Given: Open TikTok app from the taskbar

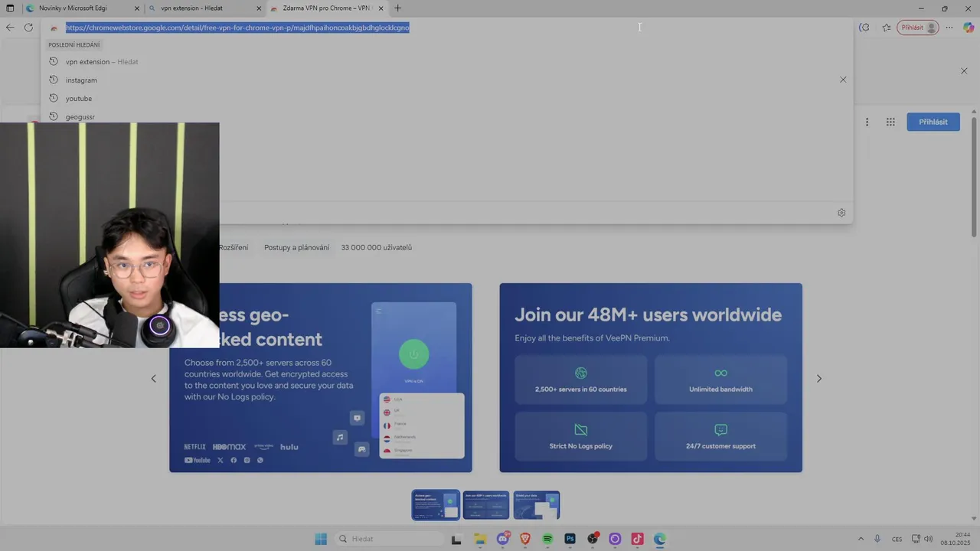Looking at the screenshot, I should pyautogui.click(x=637, y=539).
